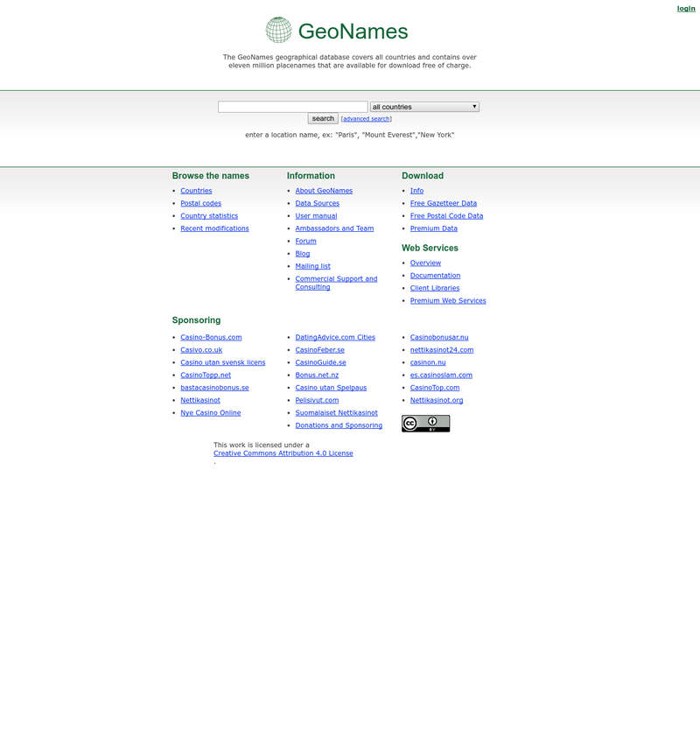
Task: Open the advanced search link
Action: (367, 119)
